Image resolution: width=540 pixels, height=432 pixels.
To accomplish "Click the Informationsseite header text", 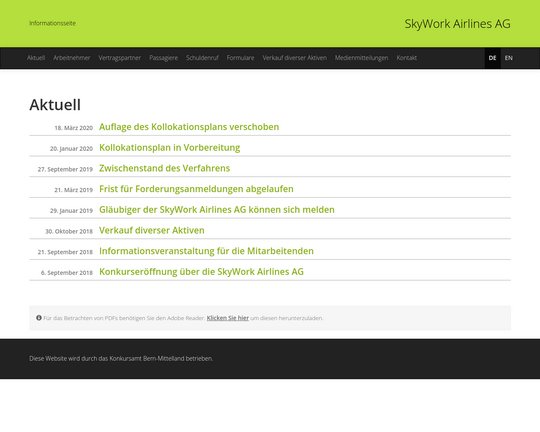I will 52,23.
